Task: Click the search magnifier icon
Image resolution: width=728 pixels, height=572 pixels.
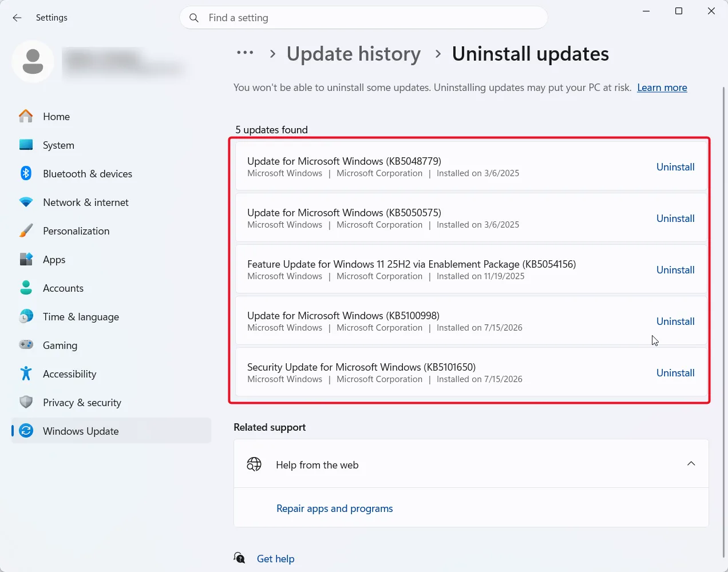Action: (x=194, y=18)
